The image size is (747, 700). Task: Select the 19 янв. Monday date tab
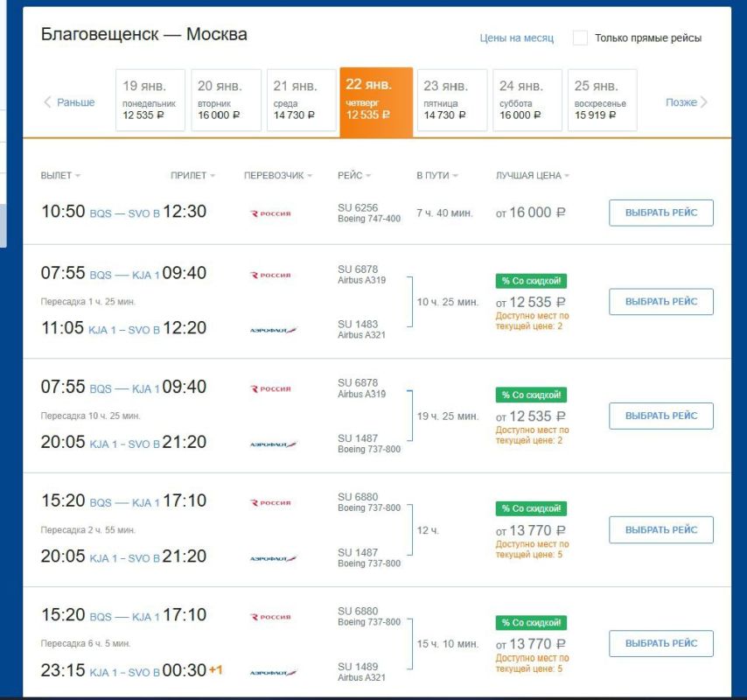150,100
